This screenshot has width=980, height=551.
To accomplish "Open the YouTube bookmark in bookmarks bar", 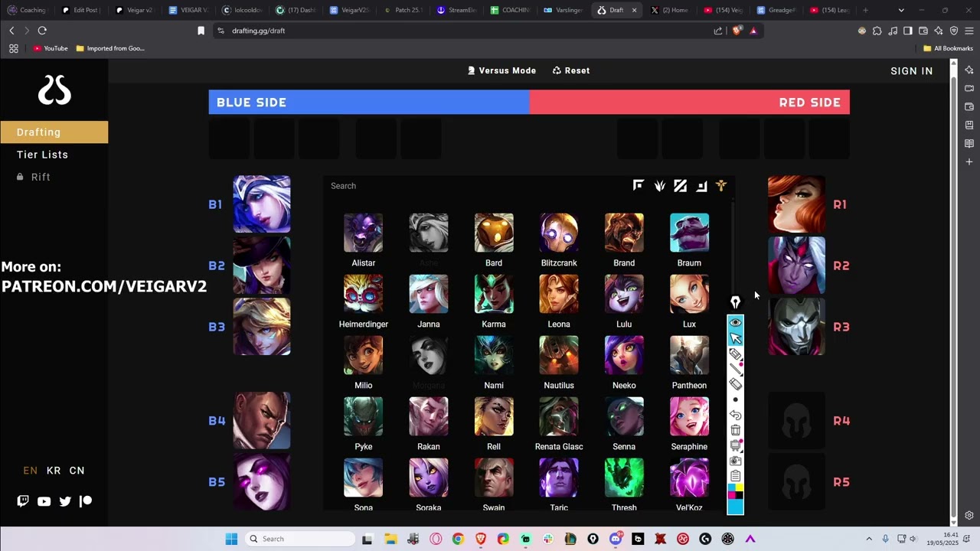I will tap(51, 48).
